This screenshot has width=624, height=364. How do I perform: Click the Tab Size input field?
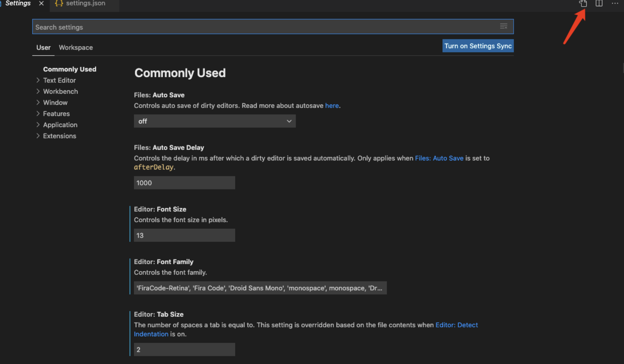[184, 350]
